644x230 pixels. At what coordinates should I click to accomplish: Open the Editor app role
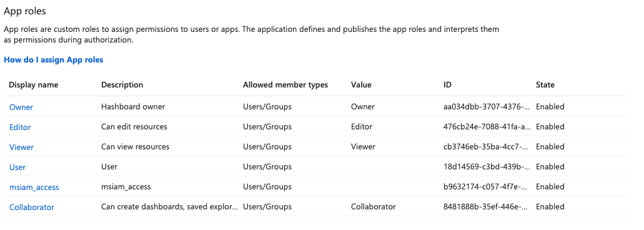click(20, 127)
